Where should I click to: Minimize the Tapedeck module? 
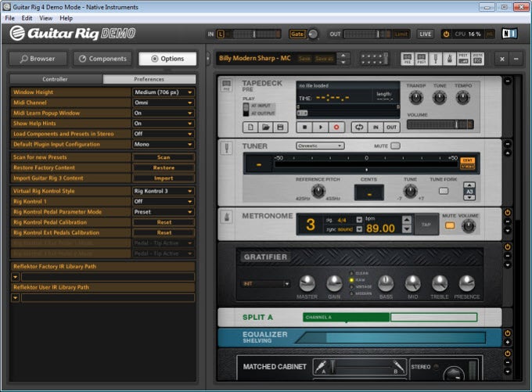[508, 81]
